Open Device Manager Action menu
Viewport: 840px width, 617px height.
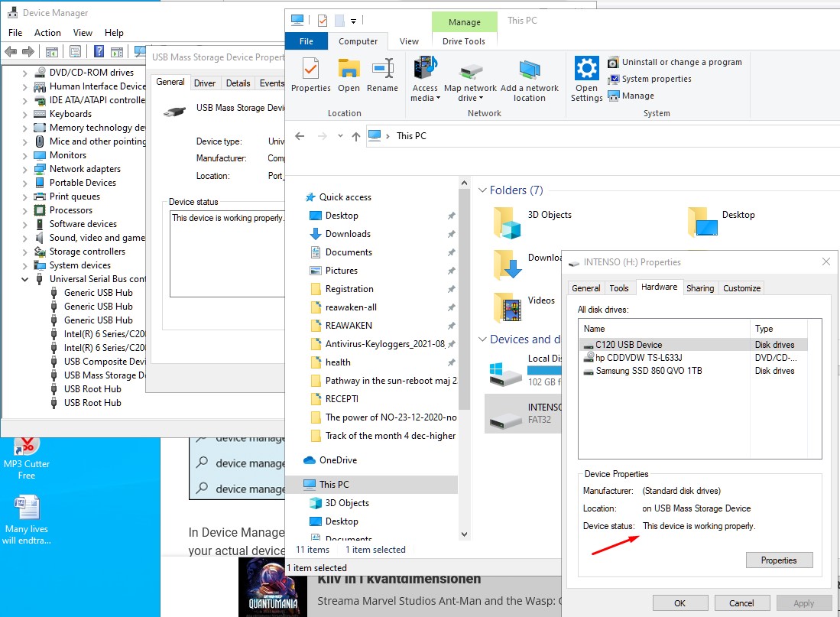(47, 33)
